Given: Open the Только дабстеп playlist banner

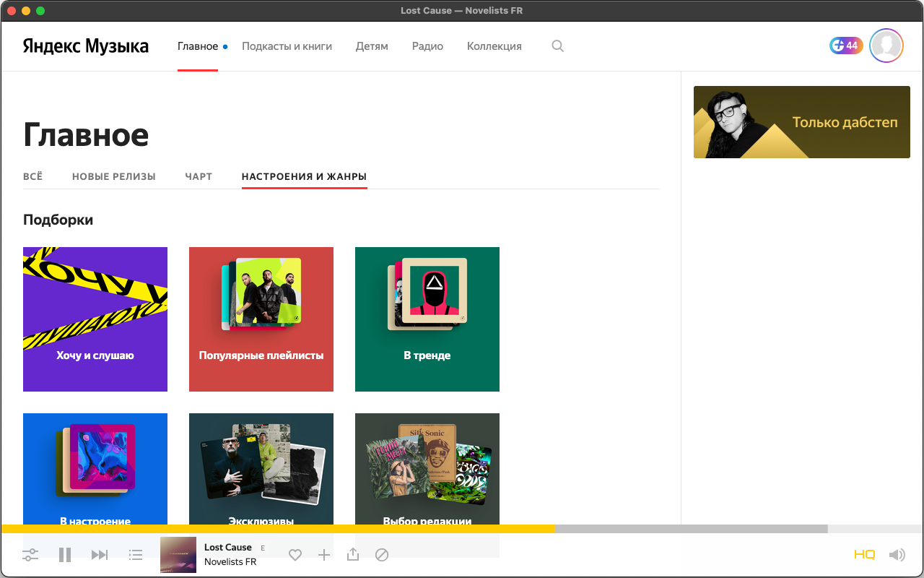Looking at the screenshot, I should [x=801, y=122].
